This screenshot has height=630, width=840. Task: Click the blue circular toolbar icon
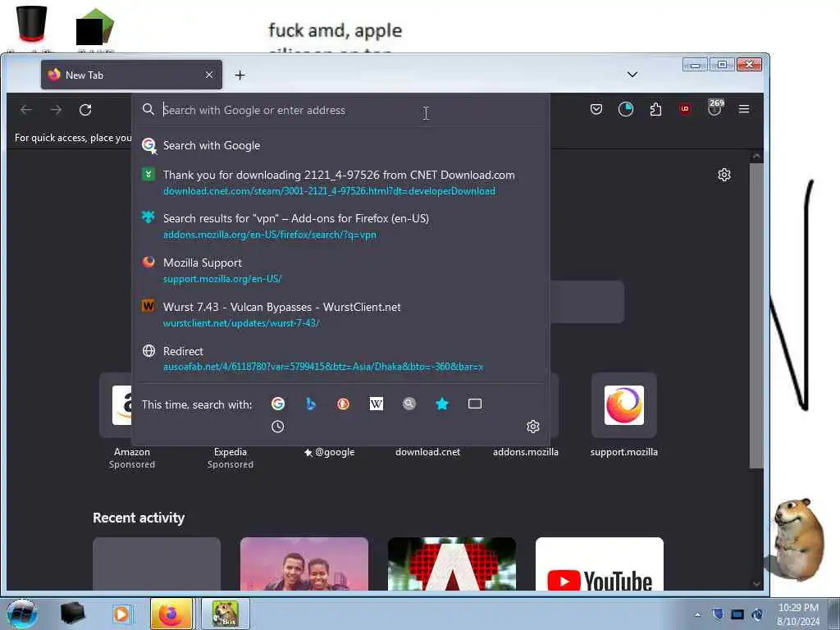pyautogui.click(x=626, y=109)
